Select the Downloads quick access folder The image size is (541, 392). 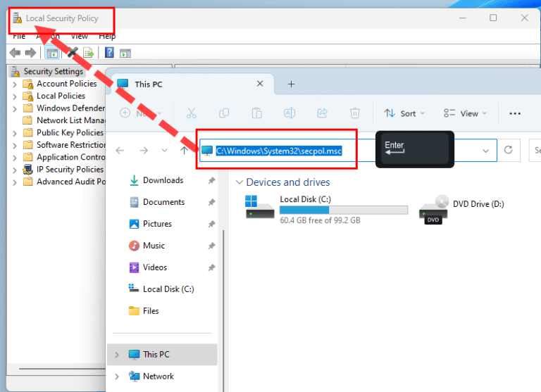[163, 181]
